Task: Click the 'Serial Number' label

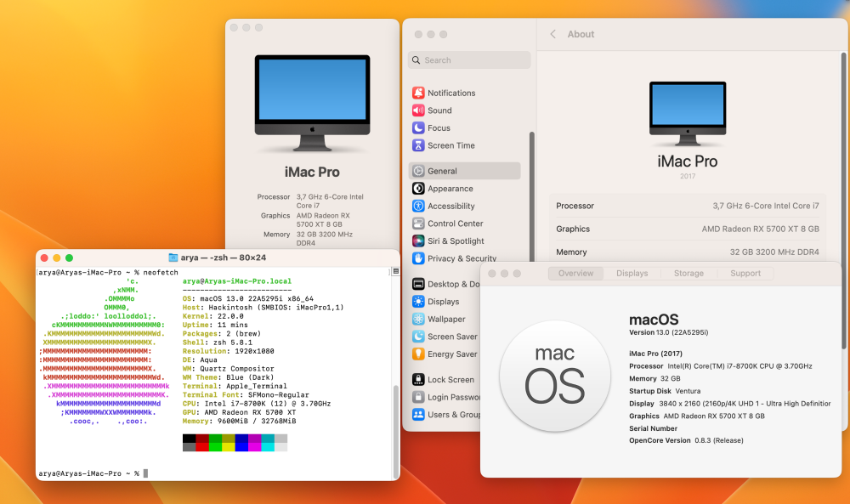Action: [x=653, y=428]
